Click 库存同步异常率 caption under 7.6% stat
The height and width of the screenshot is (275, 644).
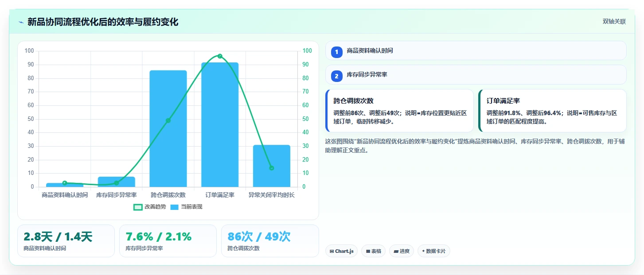coord(144,248)
